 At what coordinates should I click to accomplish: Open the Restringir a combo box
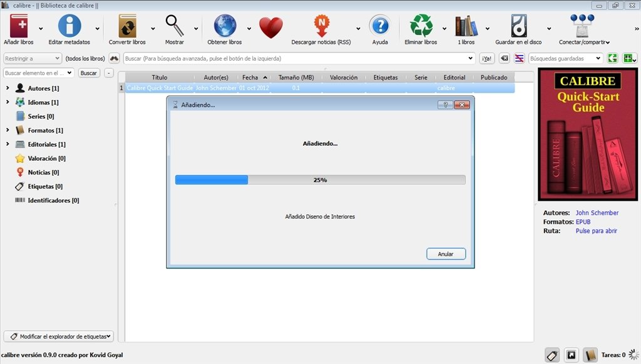[33, 58]
